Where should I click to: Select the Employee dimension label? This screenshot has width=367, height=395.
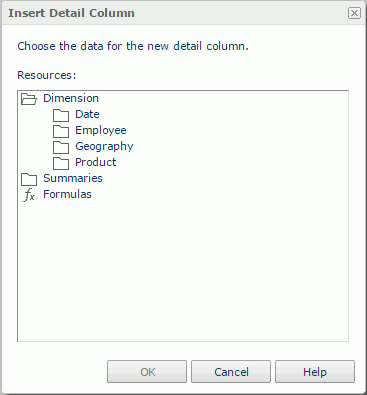tap(101, 130)
